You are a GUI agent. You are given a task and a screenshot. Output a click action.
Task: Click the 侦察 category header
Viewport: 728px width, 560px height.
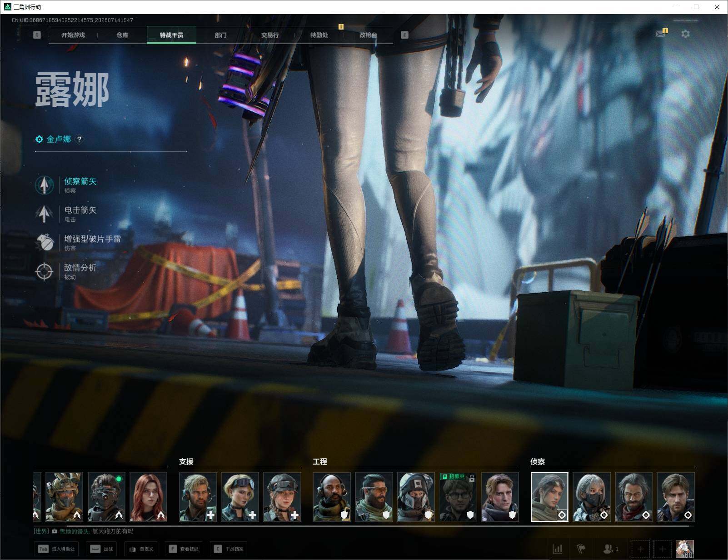click(538, 462)
